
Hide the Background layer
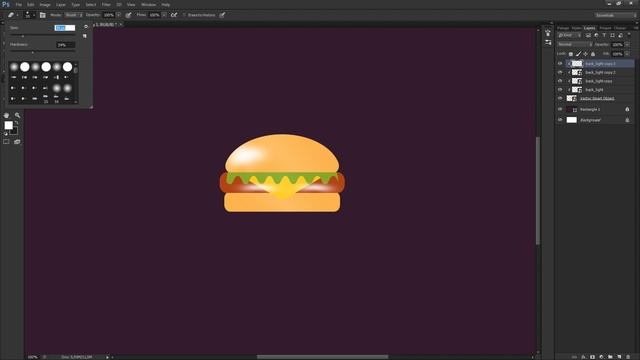[560, 120]
